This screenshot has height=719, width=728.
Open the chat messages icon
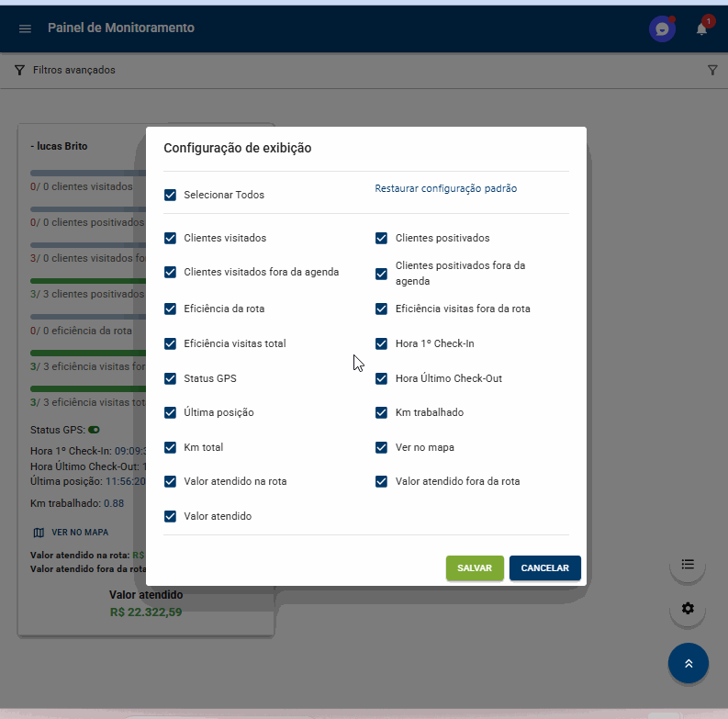662,29
